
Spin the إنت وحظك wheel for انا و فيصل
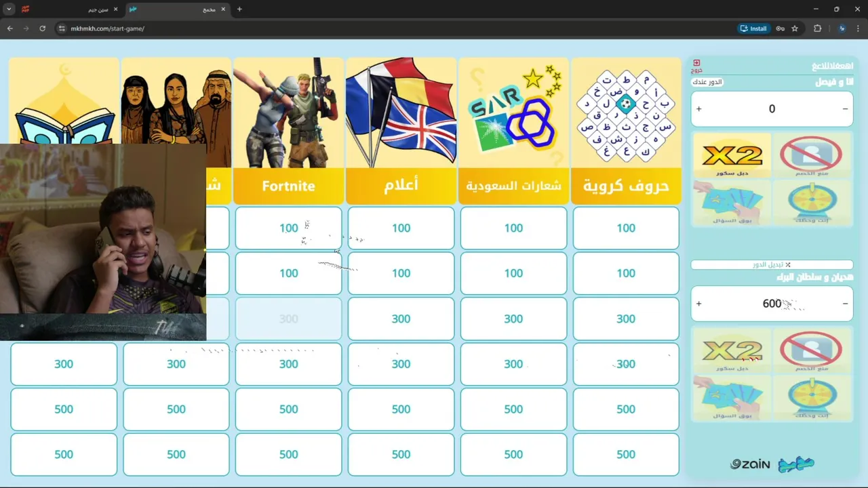[x=811, y=203]
